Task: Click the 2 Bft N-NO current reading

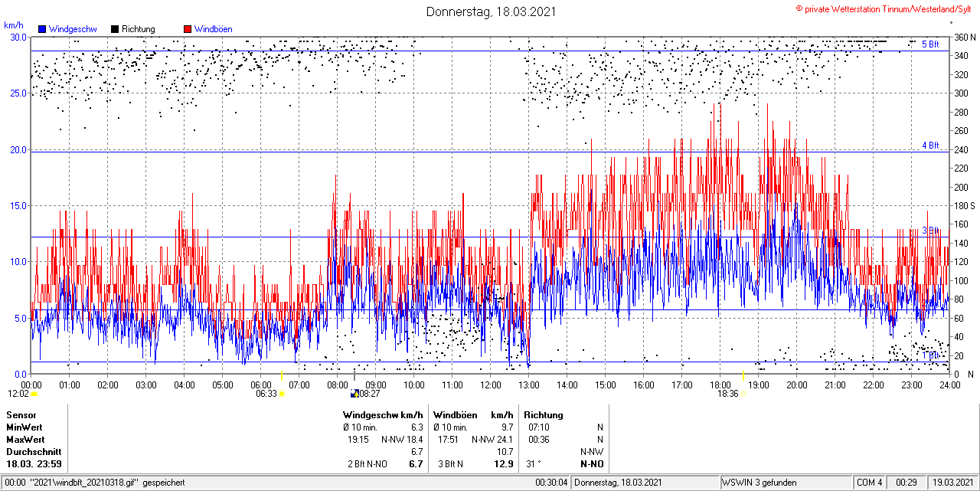Action: click(367, 464)
